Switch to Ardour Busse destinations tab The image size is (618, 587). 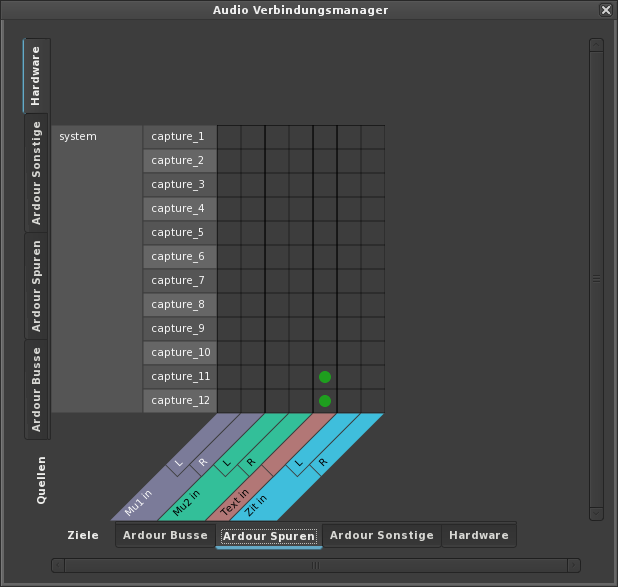165,535
